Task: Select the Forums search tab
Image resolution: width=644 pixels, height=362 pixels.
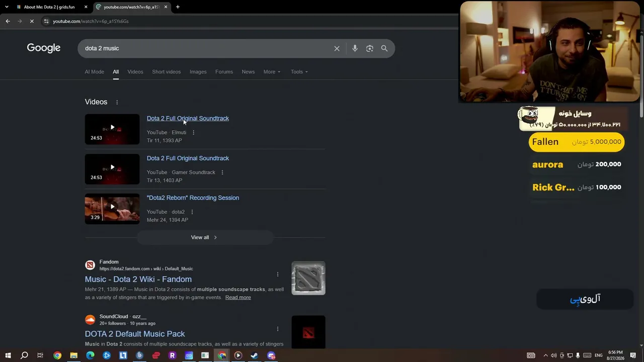Action: pyautogui.click(x=224, y=72)
